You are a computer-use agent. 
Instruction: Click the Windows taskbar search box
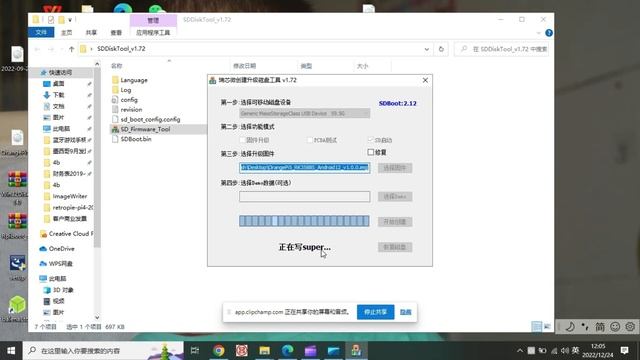point(103,350)
